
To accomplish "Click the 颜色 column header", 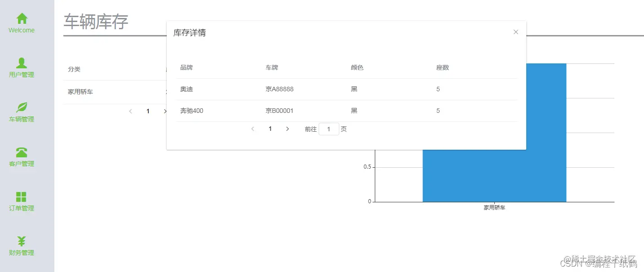I will (x=357, y=67).
